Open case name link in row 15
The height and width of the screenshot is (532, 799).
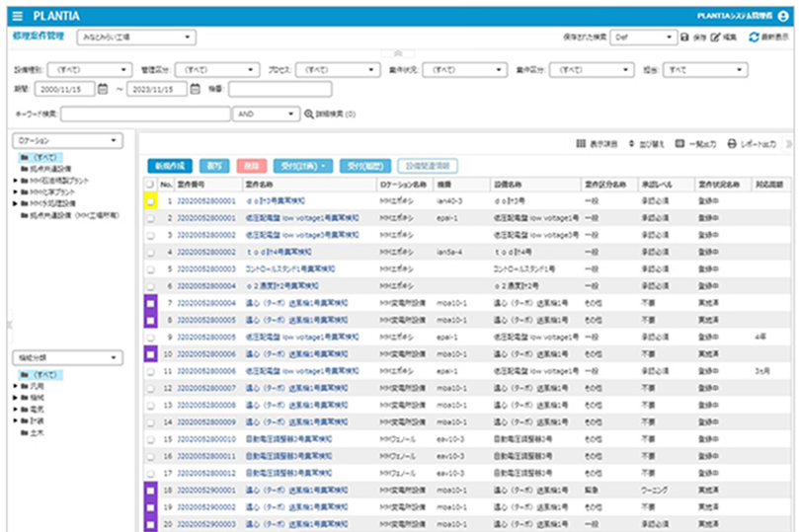tap(289, 439)
